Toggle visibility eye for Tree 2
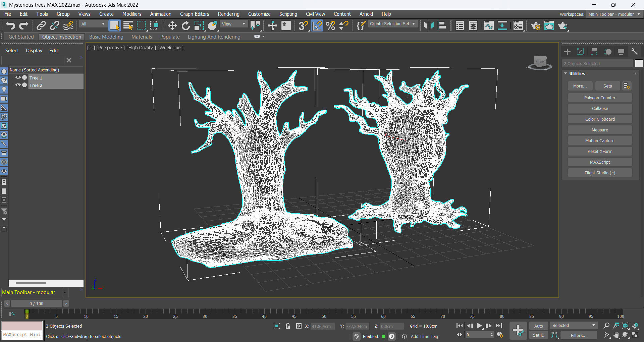 (18, 85)
